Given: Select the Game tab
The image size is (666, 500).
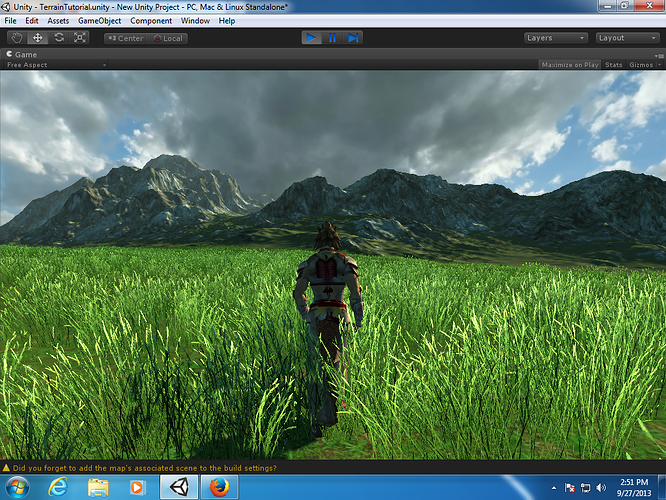Looking at the screenshot, I should pyautogui.click(x=22, y=54).
